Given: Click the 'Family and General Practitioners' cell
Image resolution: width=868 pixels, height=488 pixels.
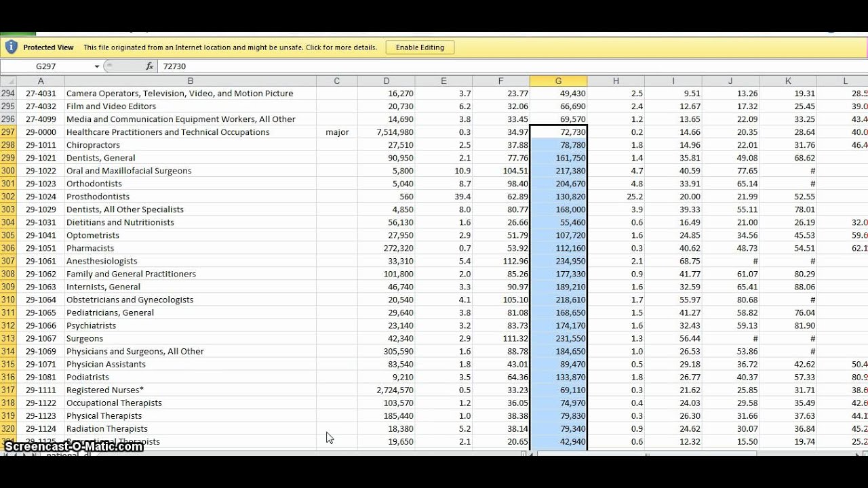Looking at the screenshot, I should point(191,274).
